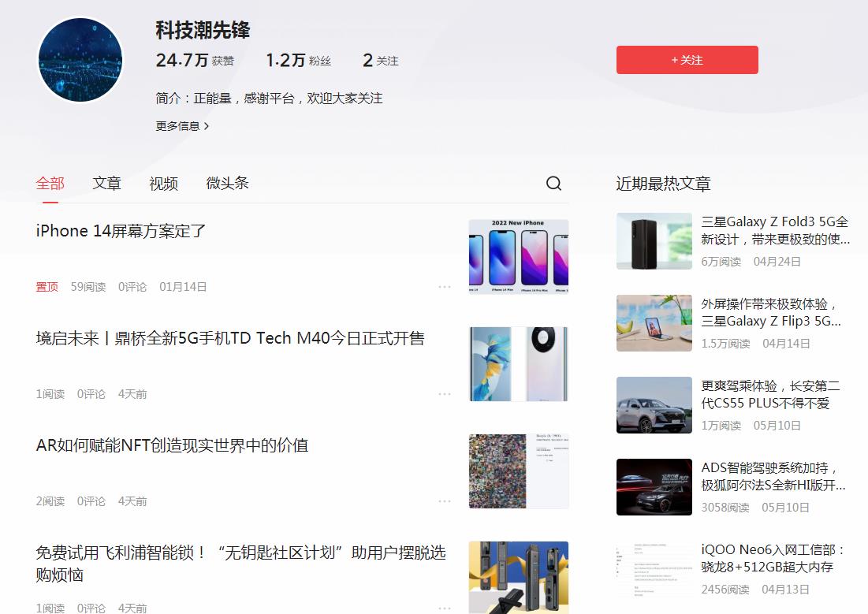Screen dimensions: 868x614
Task: Click the 59阅读 read count
Action: coord(88,287)
